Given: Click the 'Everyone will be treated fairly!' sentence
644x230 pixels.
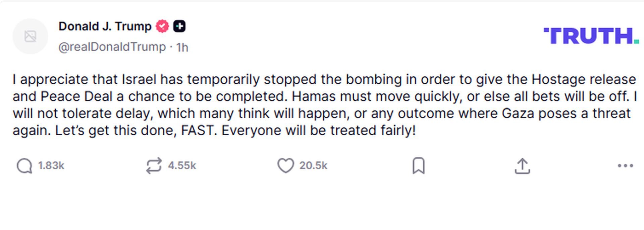Looking at the screenshot, I should [x=319, y=131].
